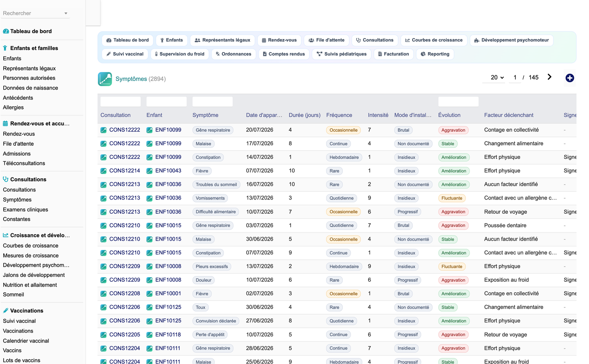Open the Courbes de croissance tab
The height and width of the screenshot is (364, 589).
pyautogui.click(x=434, y=40)
